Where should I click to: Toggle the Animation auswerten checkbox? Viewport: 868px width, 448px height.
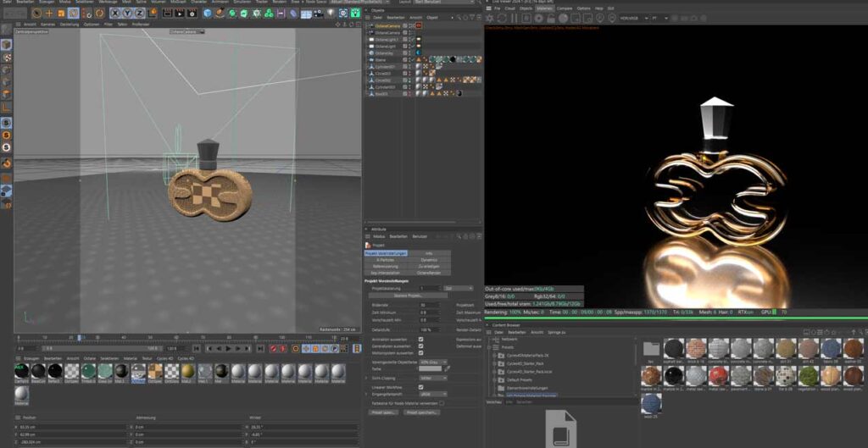click(421, 339)
